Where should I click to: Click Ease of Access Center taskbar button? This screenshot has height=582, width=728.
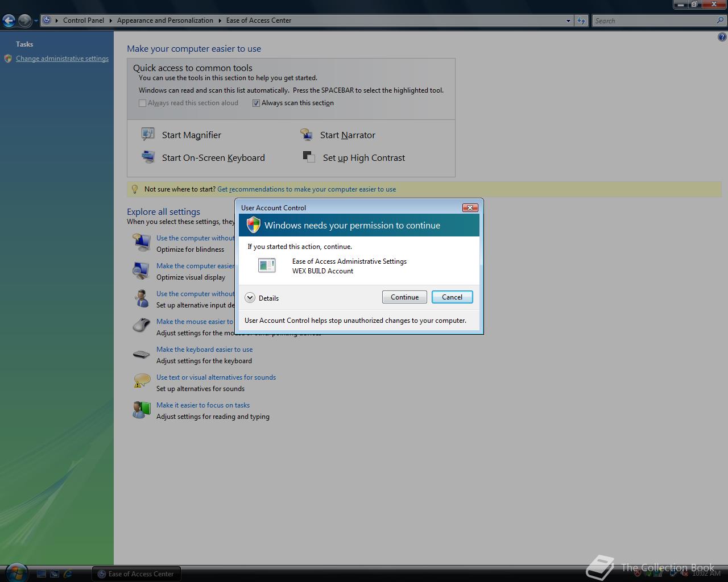(136, 574)
